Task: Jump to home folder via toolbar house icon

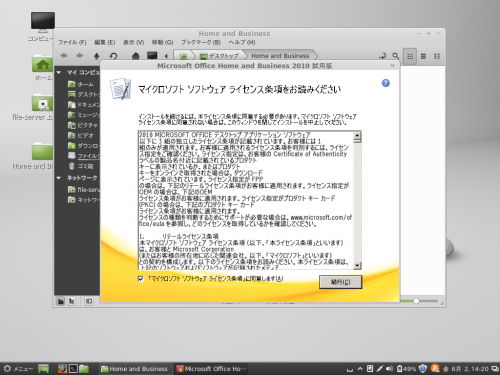Action: 135,56
